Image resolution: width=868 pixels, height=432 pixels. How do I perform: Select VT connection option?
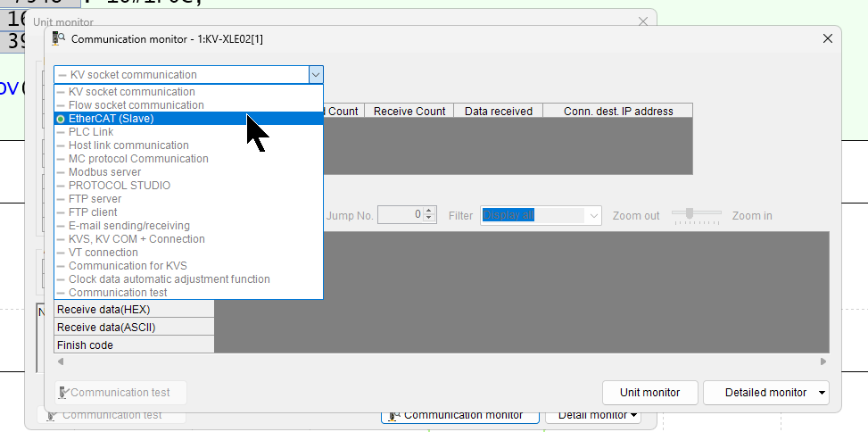click(188, 253)
